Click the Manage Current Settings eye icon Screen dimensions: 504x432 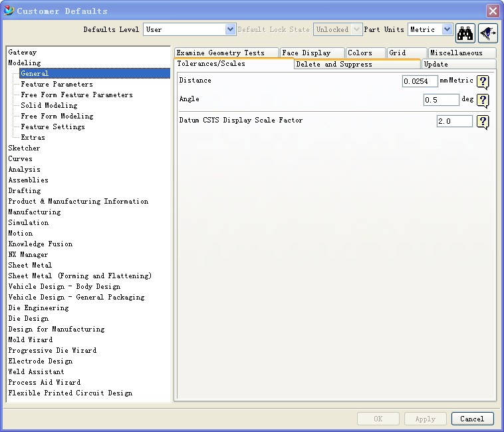coord(488,33)
